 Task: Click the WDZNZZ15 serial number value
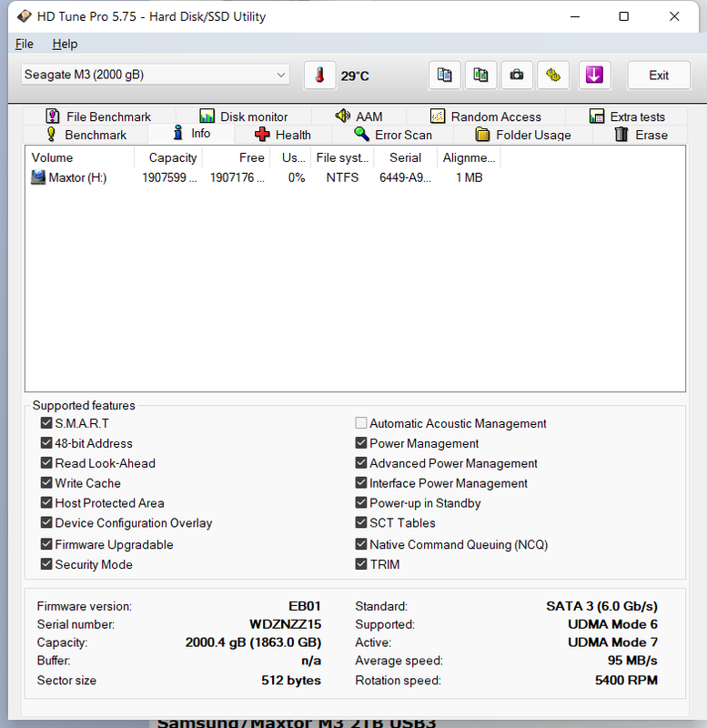[x=285, y=624]
